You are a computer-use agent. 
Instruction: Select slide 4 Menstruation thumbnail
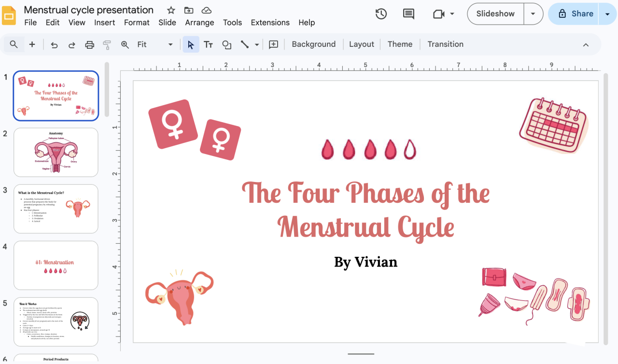(56, 265)
